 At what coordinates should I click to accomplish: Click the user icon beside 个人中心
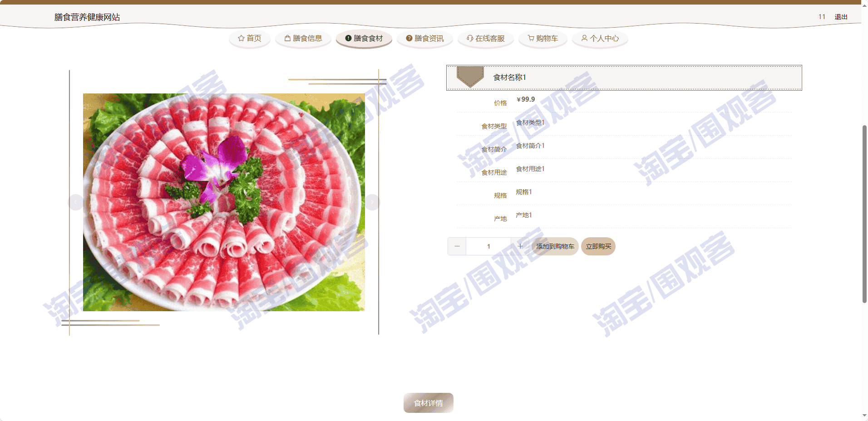(x=584, y=39)
